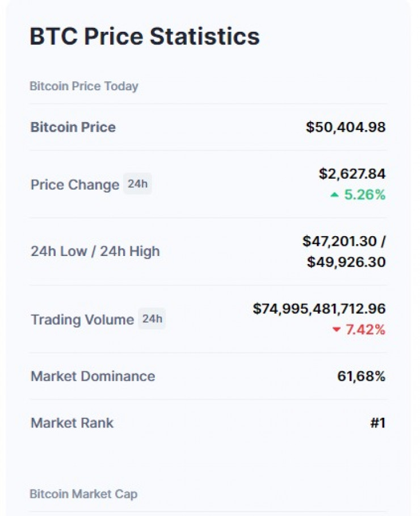420x516 pixels.
Task: Open the 24h badge next to Price Change
Action: coord(137,184)
